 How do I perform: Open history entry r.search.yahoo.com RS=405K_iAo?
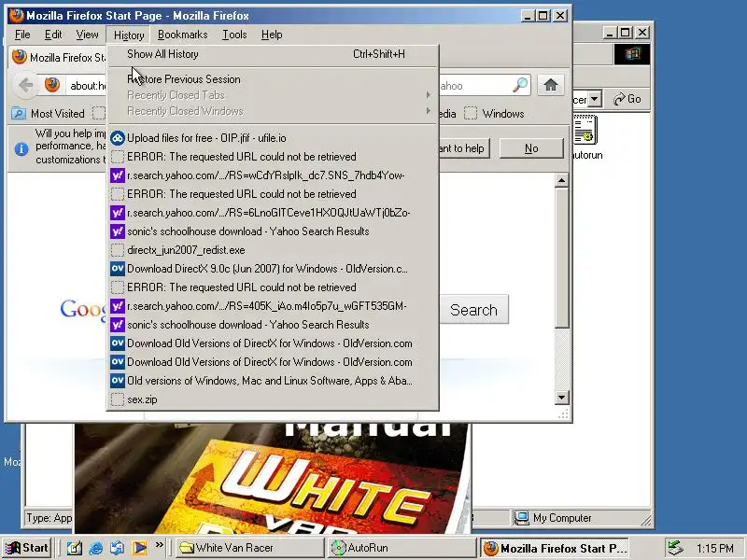point(272,306)
